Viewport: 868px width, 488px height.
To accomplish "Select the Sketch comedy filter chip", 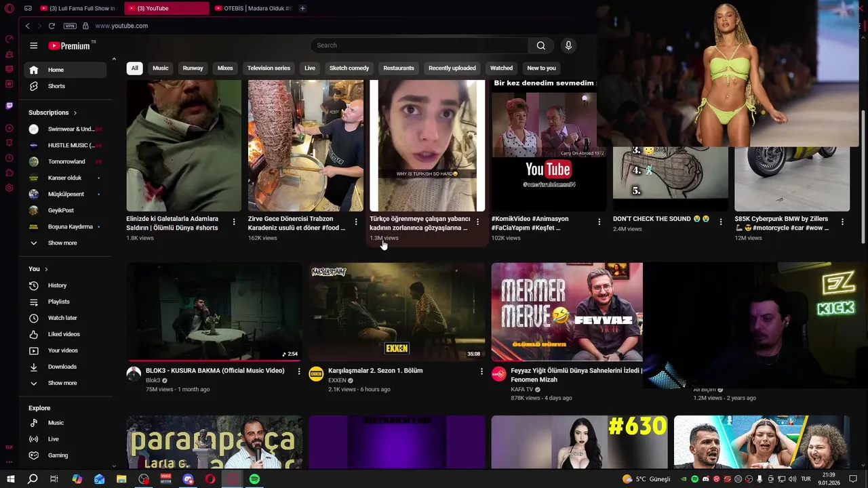I will point(349,68).
